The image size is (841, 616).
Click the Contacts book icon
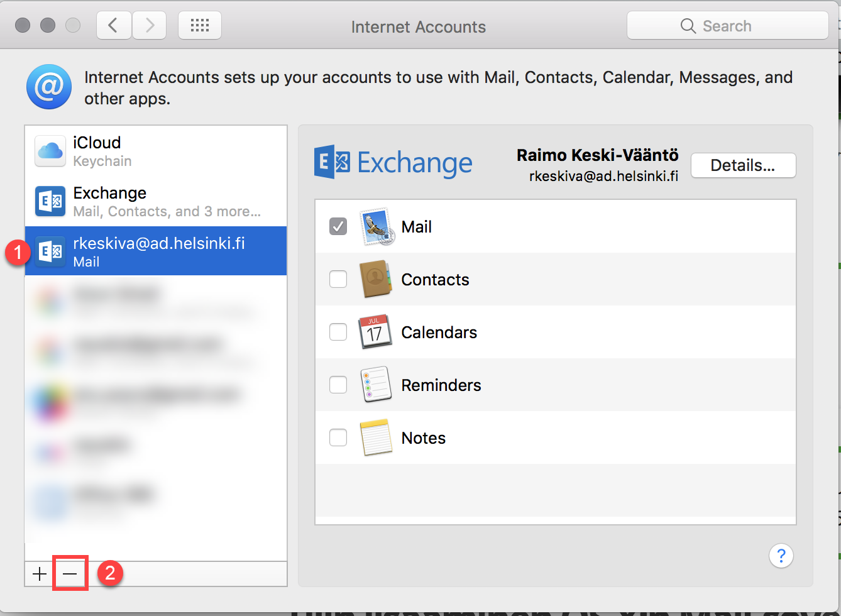tap(376, 279)
